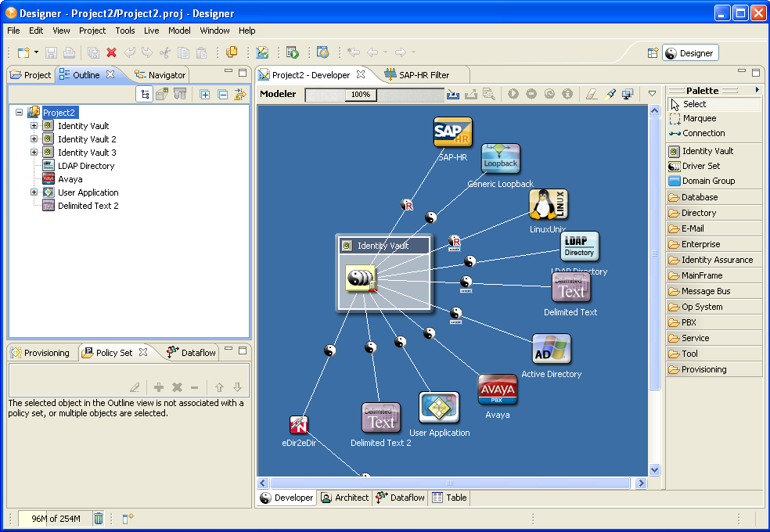Screen dimensions: 770x532
Task: Toggle the Outline tree view mode button
Action: coord(145,94)
